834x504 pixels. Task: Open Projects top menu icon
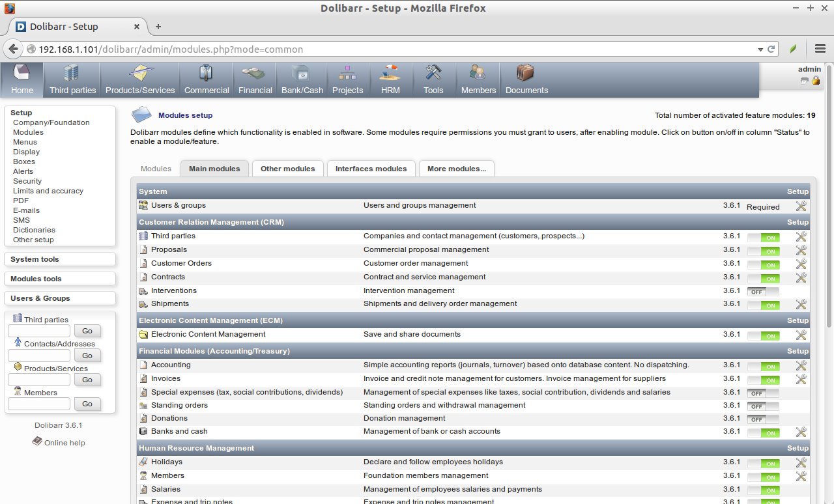(x=347, y=73)
